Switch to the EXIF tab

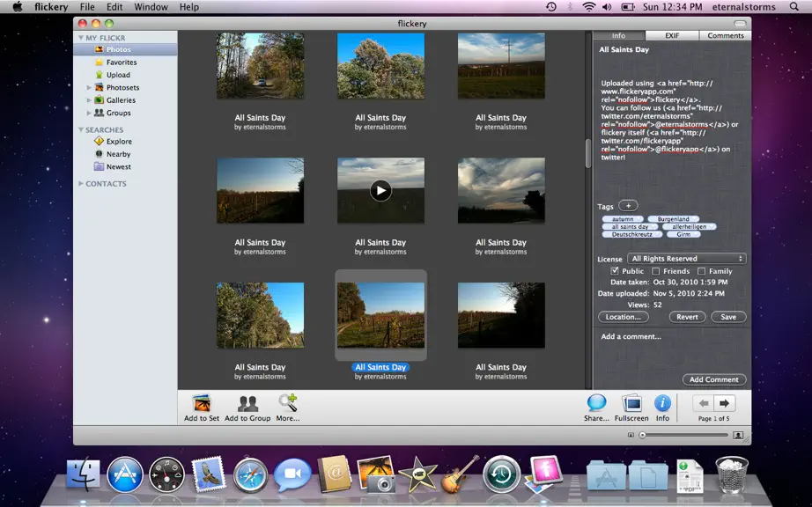pyautogui.click(x=672, y=35)
